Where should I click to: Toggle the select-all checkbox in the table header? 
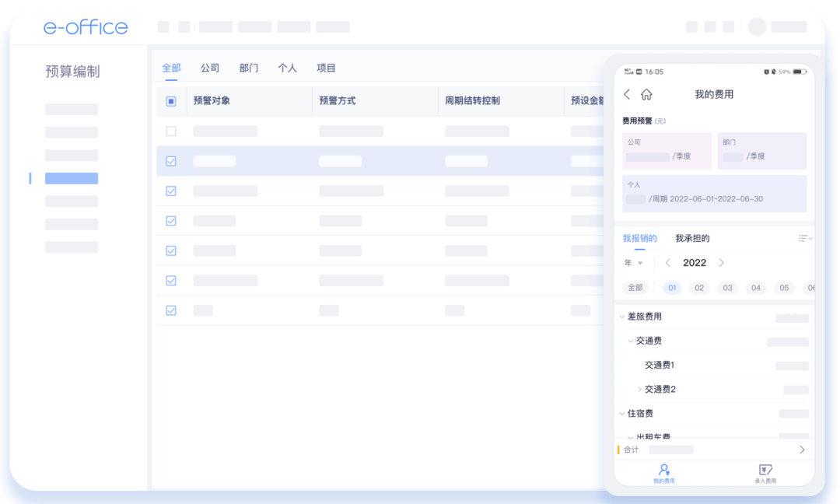pyautogui.click(x=171, y=101)
